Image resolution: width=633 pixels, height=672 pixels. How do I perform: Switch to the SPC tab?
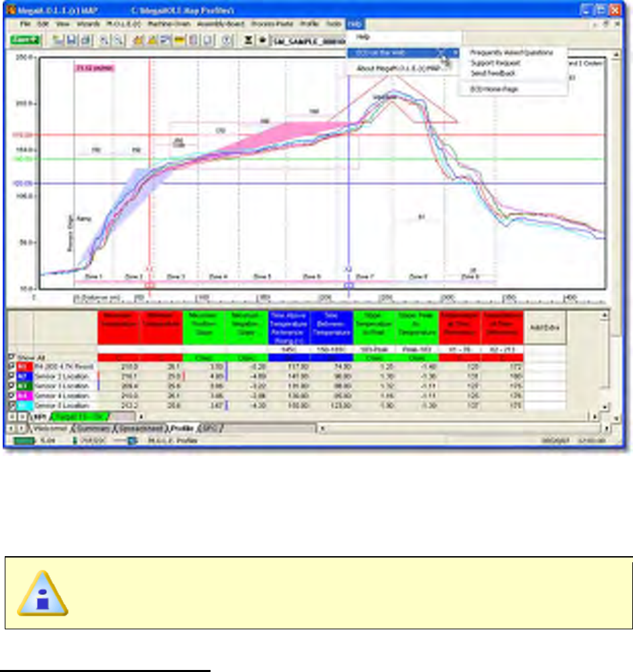click(209, 428)
